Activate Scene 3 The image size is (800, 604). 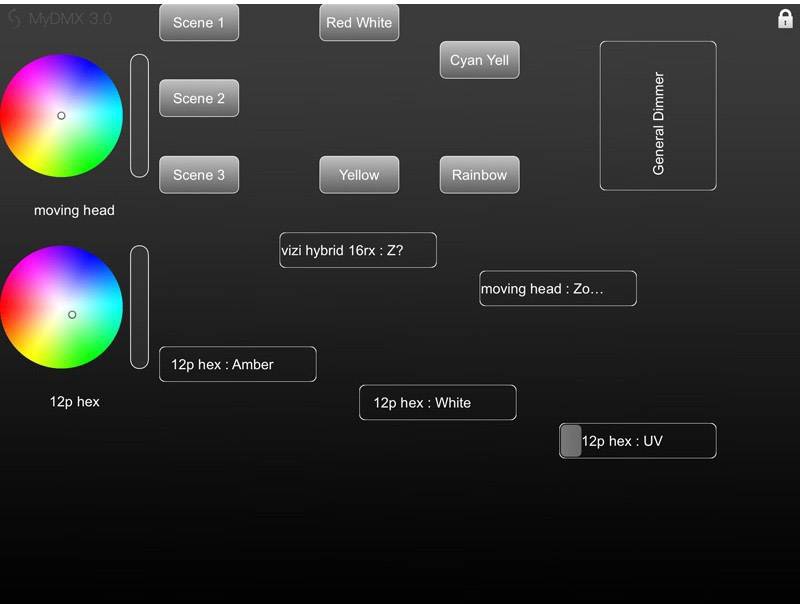click(x=199, y=174)
